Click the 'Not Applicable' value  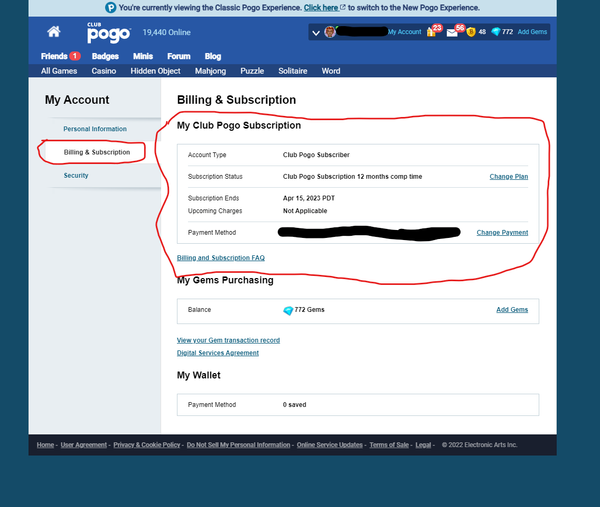tap(305, 211)
